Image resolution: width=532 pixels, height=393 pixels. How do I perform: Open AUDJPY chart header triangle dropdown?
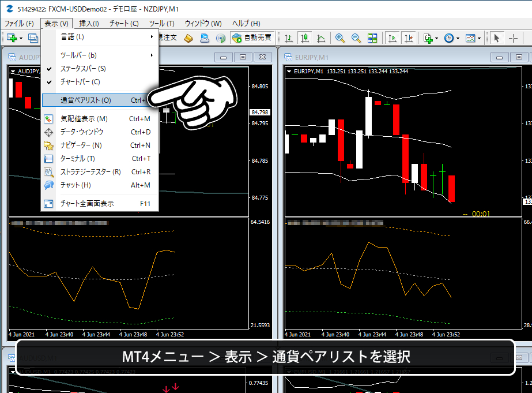tap(13, 72)
